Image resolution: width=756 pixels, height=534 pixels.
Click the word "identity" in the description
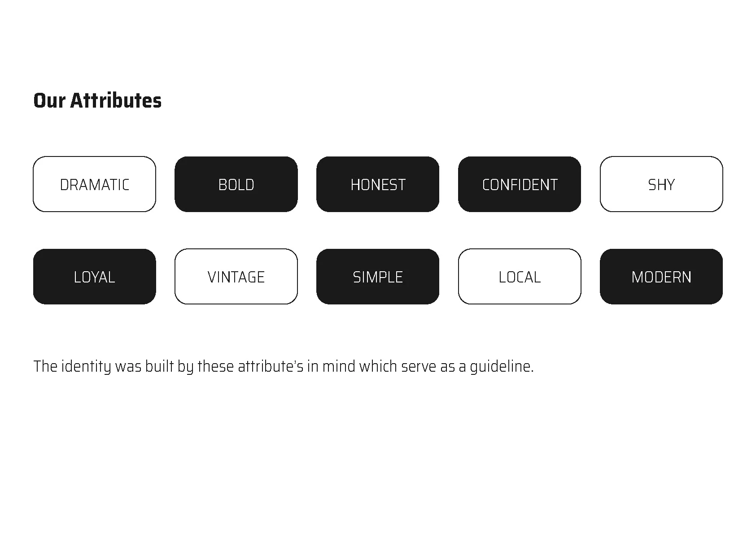86,367
